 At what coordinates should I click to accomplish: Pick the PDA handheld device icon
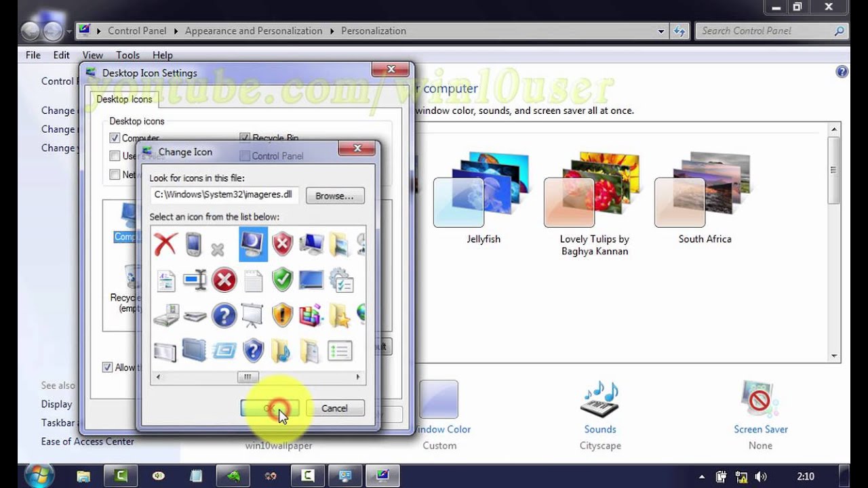click(x=194, y=243)
